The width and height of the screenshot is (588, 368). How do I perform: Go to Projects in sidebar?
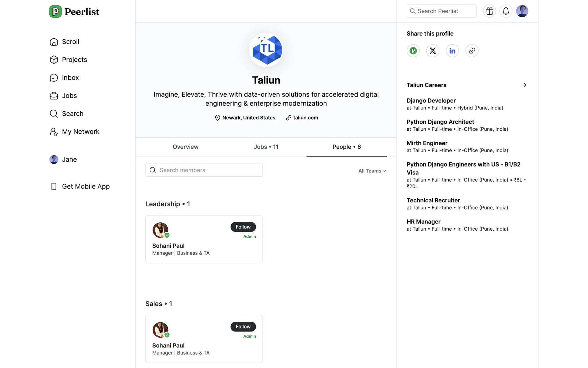click(x=75, y=59)
